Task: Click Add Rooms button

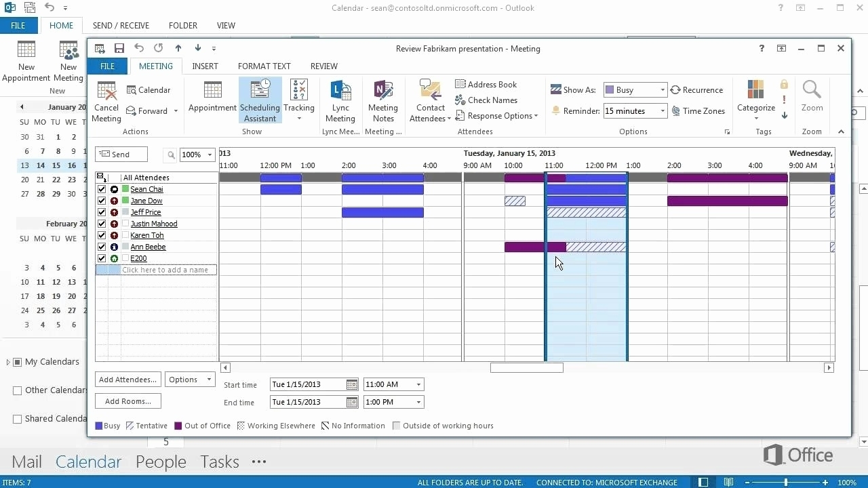Action: point(127,401)
